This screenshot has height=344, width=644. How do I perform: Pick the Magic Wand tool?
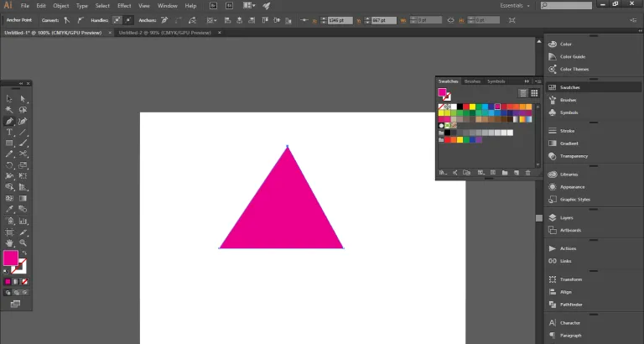(9, 110)
